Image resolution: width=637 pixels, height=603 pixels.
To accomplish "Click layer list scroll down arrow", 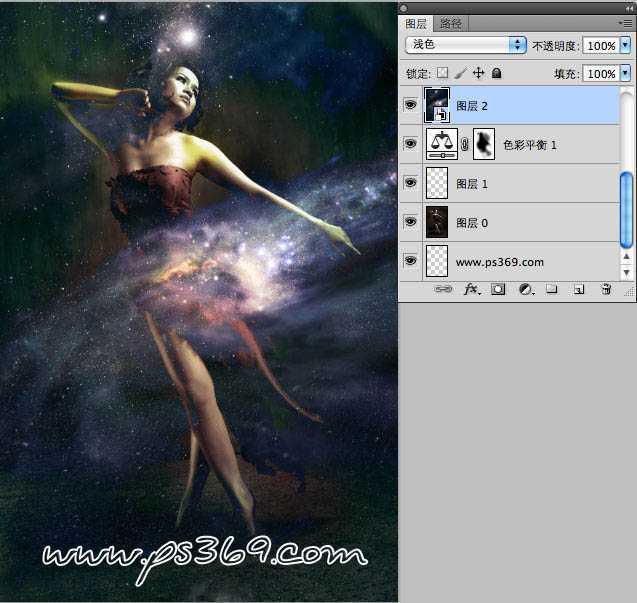I will pos(626,272).
